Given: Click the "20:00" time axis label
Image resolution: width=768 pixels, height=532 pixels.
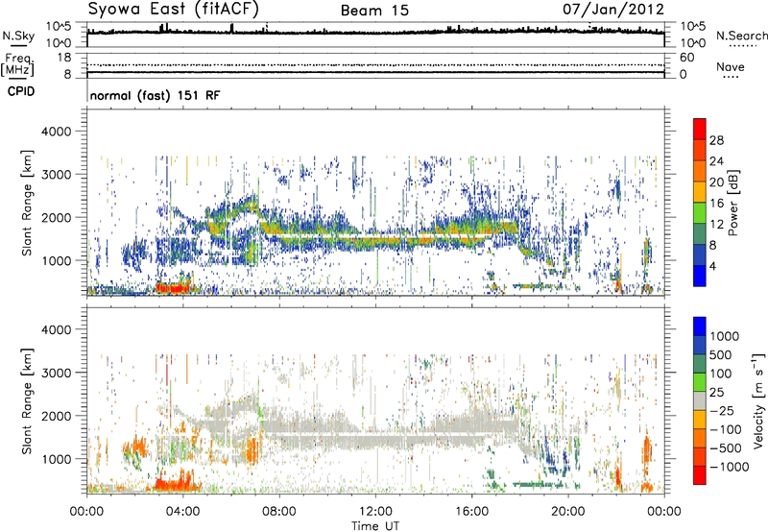Looking at the screenshot, I should point(568,512).
